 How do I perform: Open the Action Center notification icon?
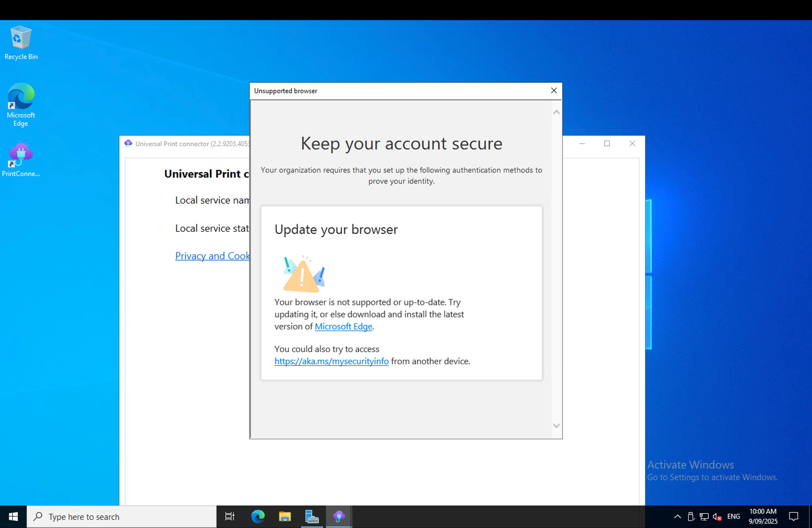(794, 516)
